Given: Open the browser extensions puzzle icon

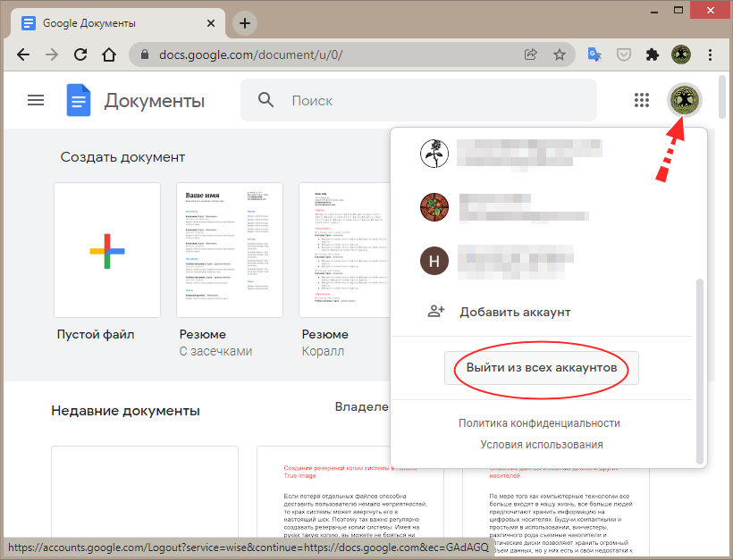Looking at the screenshot, I should coord(653,54).
